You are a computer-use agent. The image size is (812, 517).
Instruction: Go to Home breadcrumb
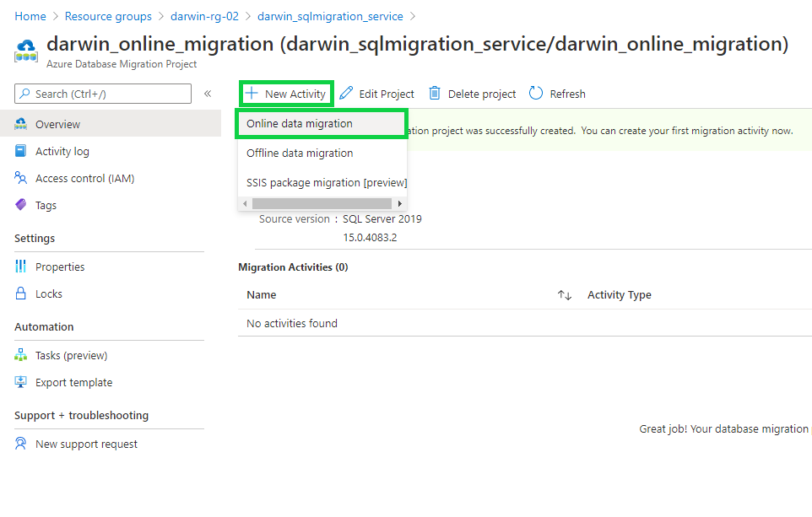point(30,16)
